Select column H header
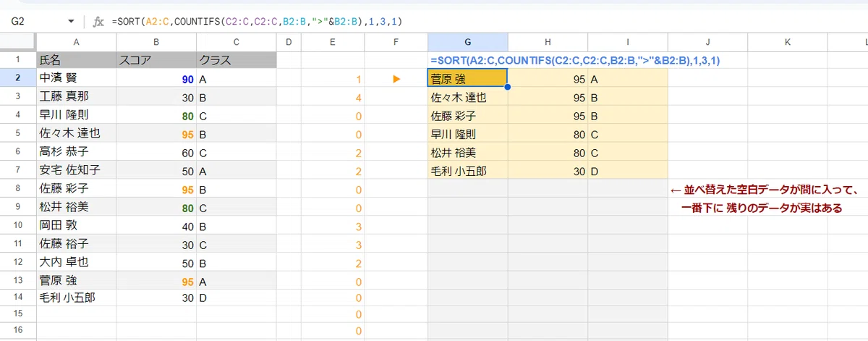868x341 pixels. tap(548, 43)
